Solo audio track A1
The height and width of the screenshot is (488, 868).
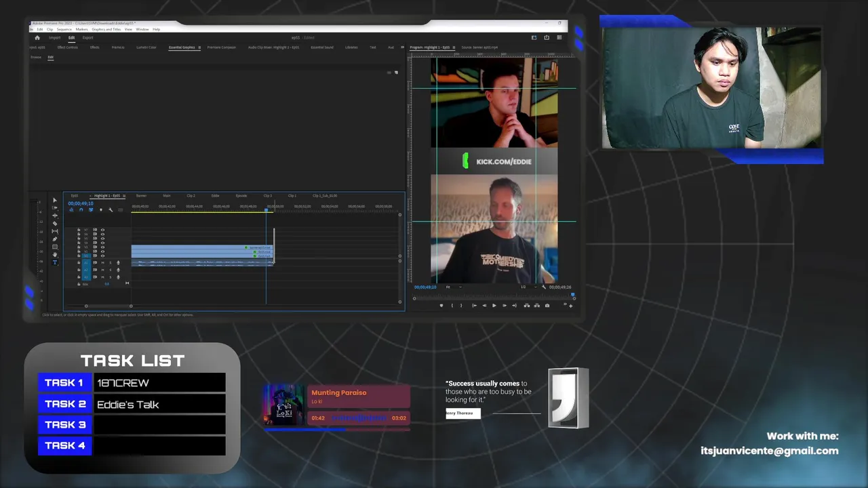110,262
